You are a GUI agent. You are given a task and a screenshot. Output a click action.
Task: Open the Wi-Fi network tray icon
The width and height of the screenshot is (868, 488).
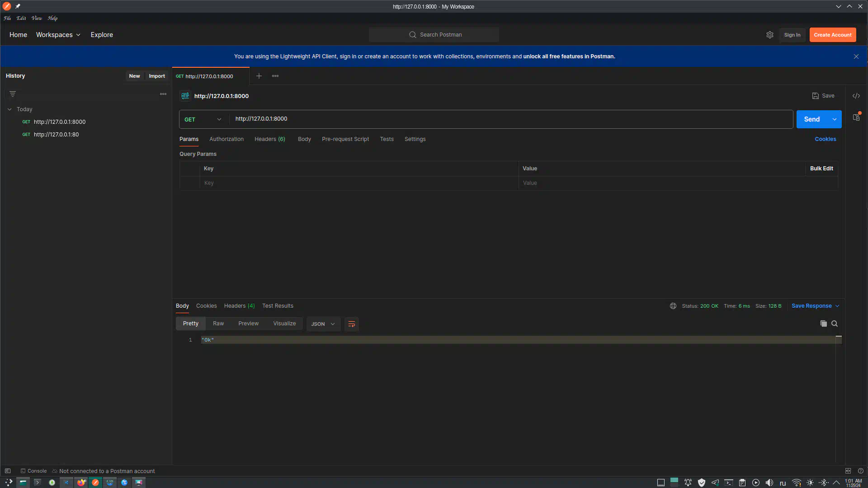click(797, 483)
